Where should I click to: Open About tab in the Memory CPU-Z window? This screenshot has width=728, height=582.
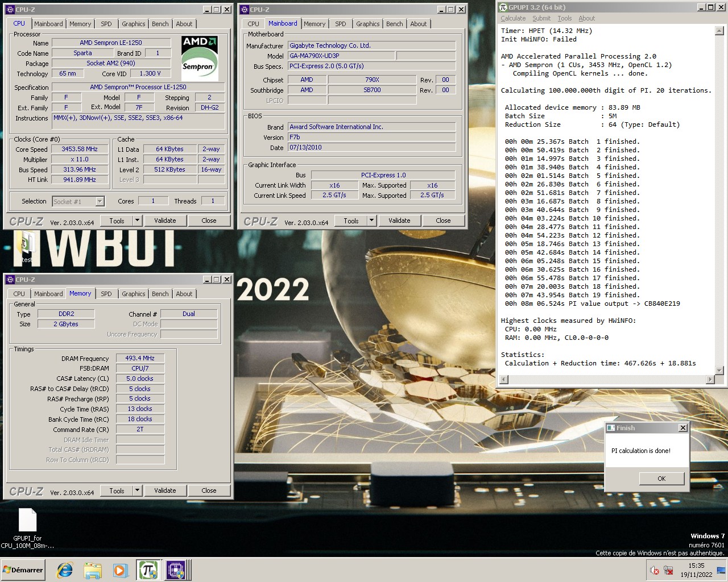tap(184, 294)
